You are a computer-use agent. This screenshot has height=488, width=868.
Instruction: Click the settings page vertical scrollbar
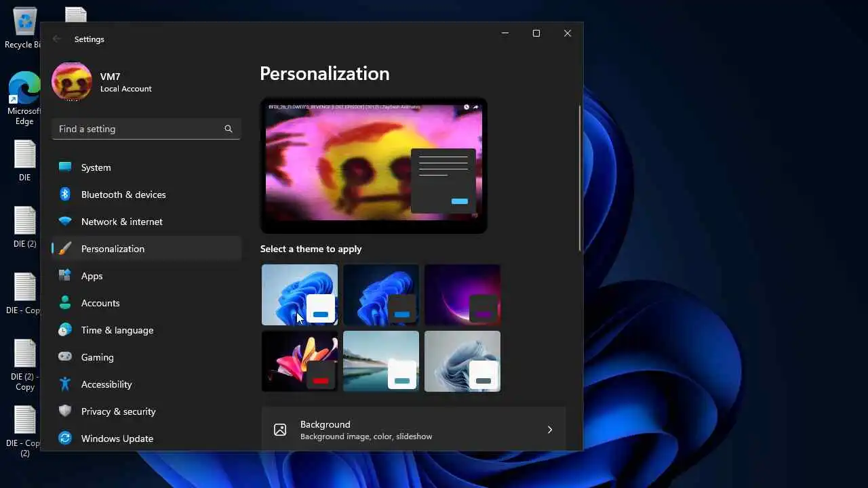click(580, 178)
